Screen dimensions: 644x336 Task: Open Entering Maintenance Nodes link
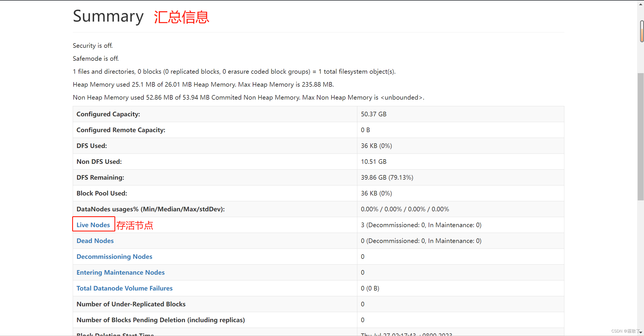[120, 272]
